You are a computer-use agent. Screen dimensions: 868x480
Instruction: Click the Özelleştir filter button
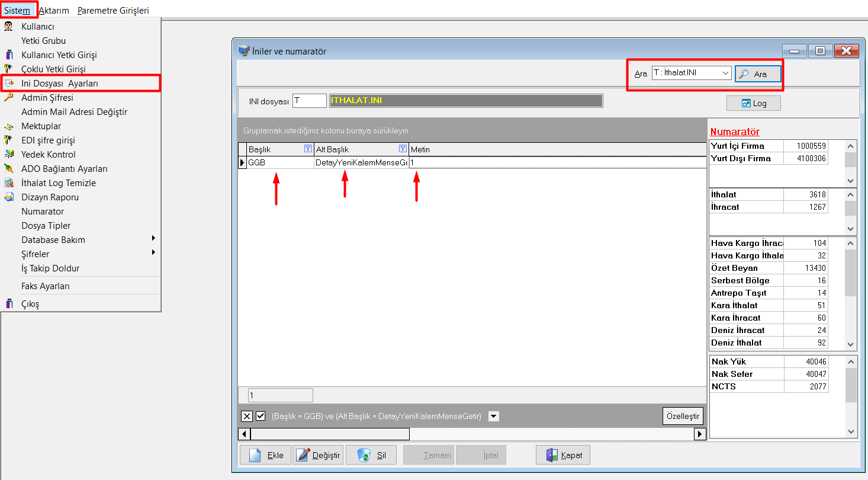tap(683, 416)
